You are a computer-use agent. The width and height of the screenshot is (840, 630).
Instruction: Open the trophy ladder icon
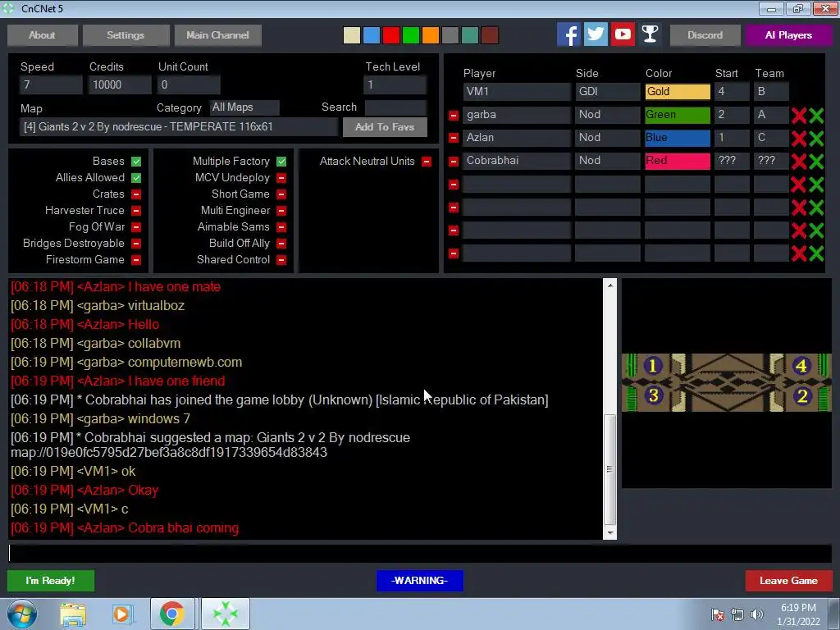click(650, 34)
